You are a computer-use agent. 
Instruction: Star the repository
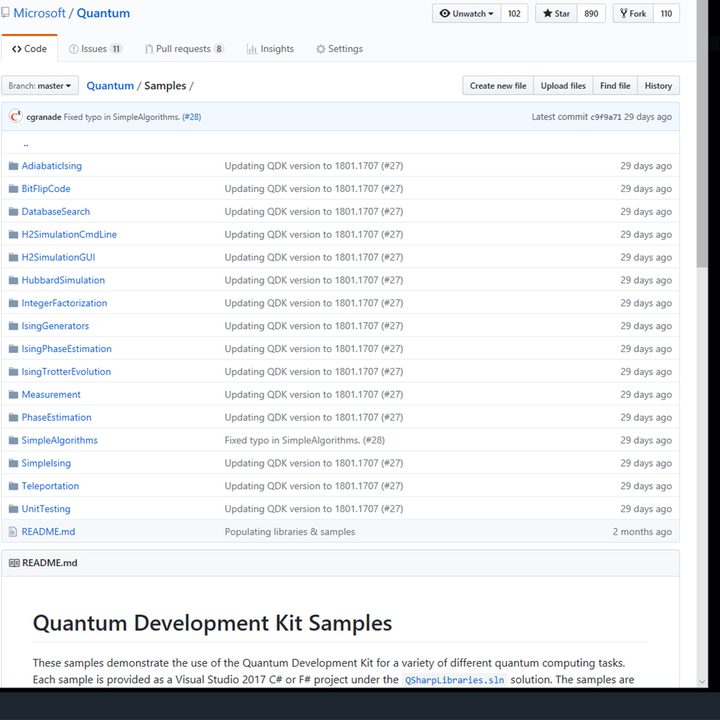[557, 13]
